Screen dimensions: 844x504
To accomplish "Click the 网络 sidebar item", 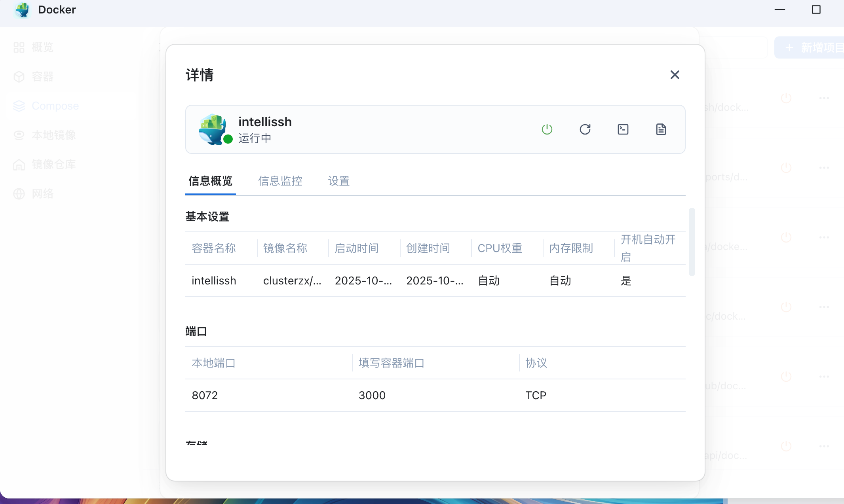I will 42,194.
